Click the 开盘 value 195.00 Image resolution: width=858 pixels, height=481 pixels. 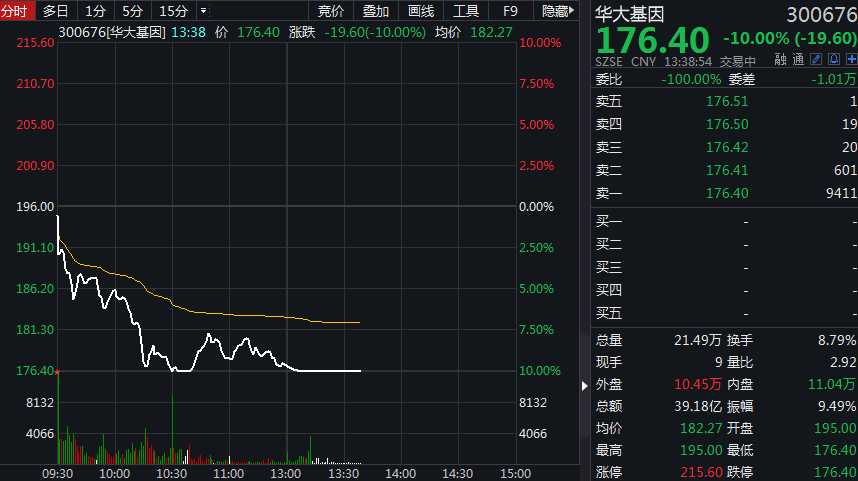point(835,428)
